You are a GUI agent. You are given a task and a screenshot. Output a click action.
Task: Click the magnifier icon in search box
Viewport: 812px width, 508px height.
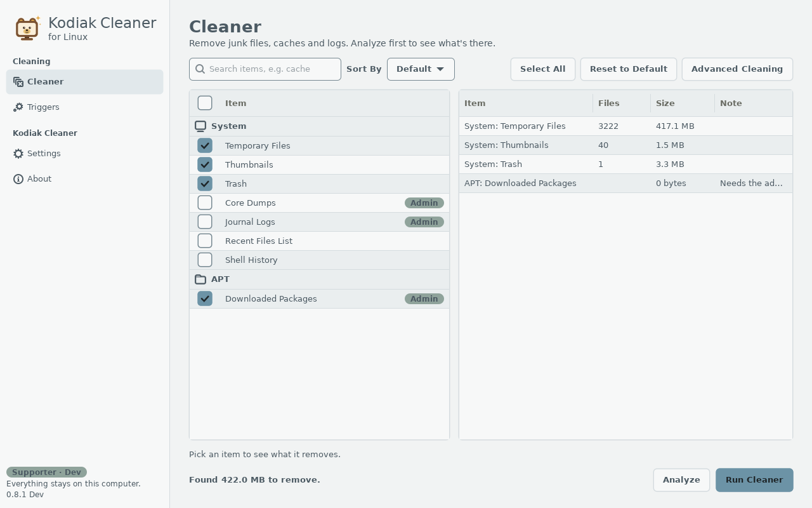(200, 69)
